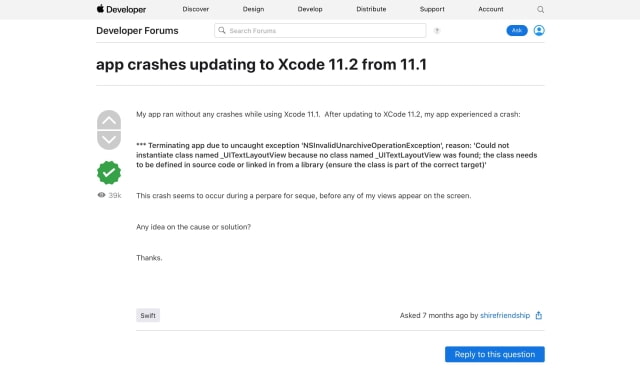Screen dimensions: 640x376
Task: Click the blue Ask button
Action: 517,31
